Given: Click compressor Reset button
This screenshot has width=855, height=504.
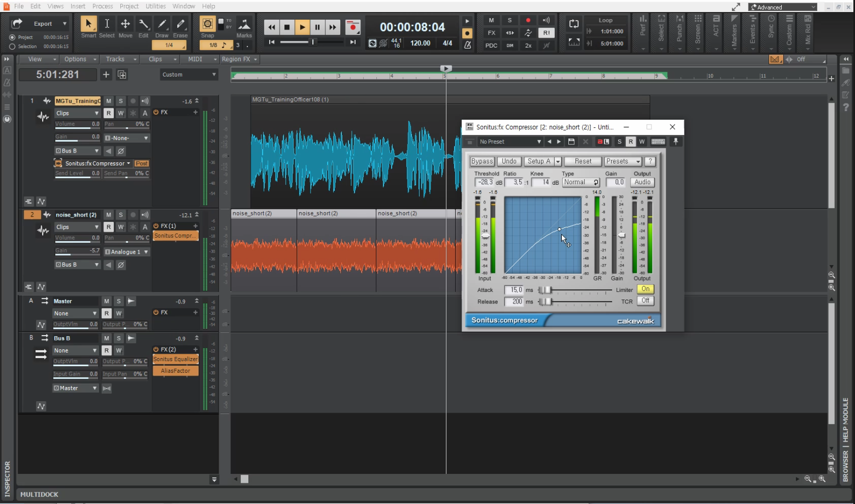Looking at the screenshot, I should pos(583,161).
